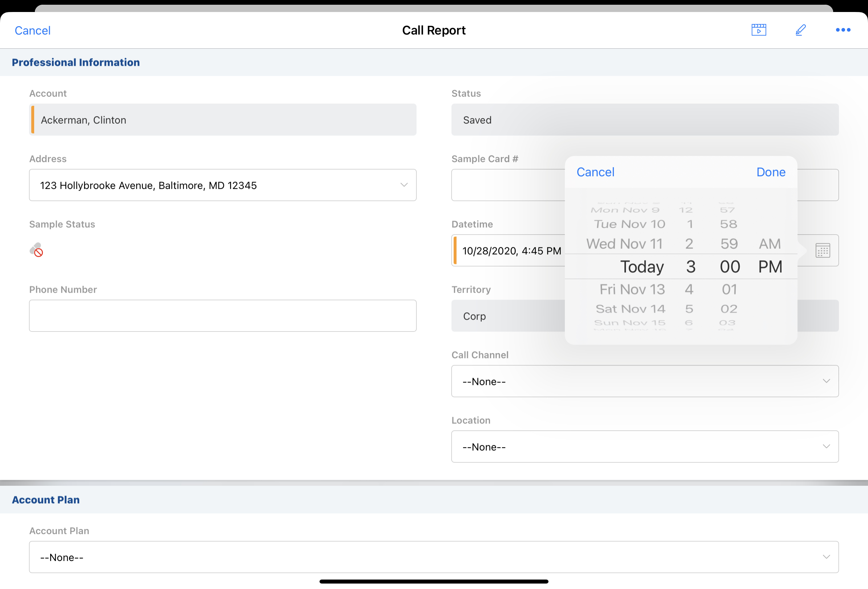This screenshot has height=589, width=868.
Task: Open the three-dot more options menu
Action: (843, 30)
